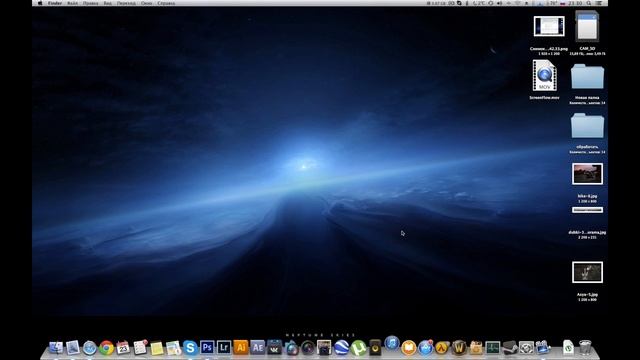Launch Steam from the dock
The image size is (640, 360).
point(509,347)
